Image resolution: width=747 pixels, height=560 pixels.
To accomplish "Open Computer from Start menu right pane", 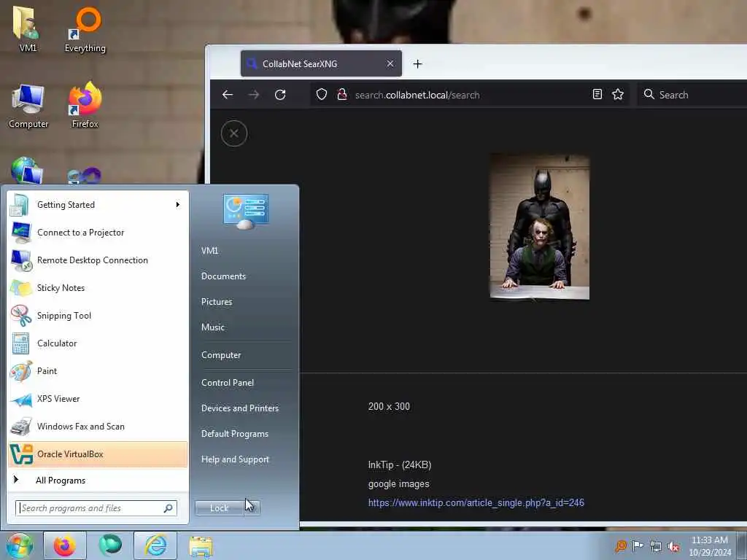I will coord(221,355).
